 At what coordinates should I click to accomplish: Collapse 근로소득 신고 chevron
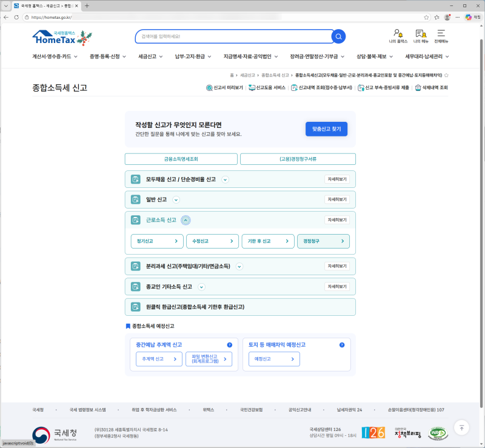click(186, 220)
